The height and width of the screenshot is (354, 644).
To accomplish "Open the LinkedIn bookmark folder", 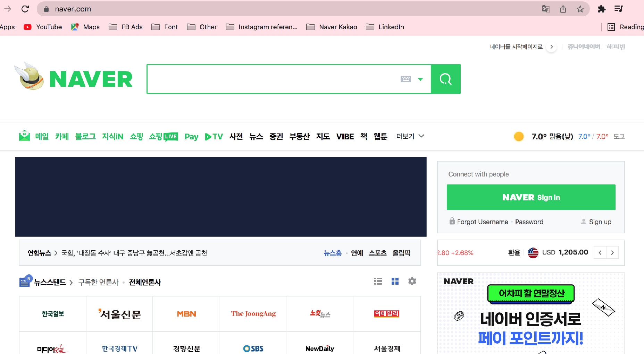I will tap(385, 27).
